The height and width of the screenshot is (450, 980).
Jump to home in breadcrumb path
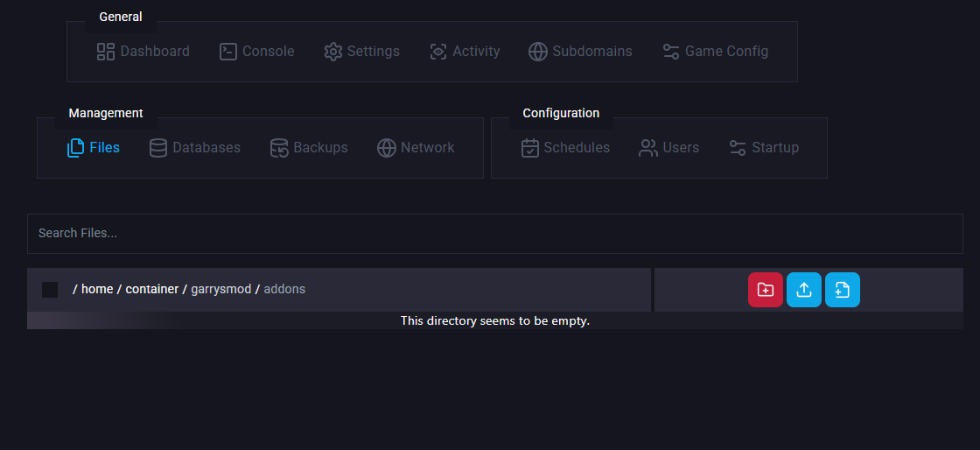tap(97, 289)
